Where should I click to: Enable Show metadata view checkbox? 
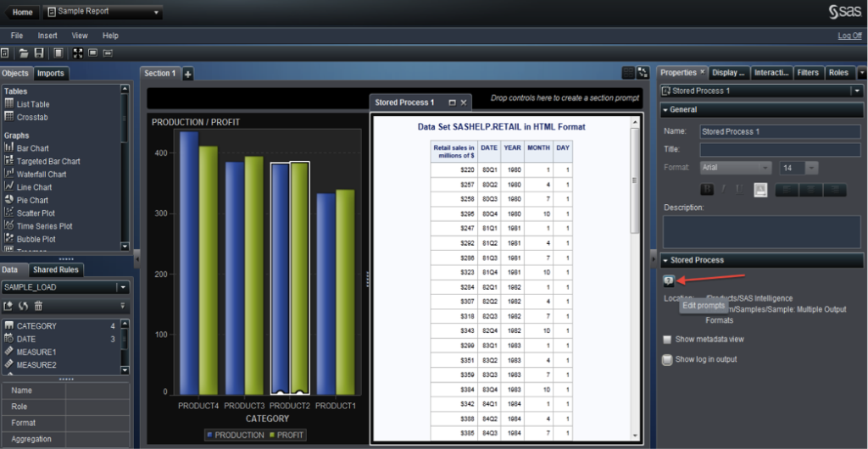click(667, 340)
